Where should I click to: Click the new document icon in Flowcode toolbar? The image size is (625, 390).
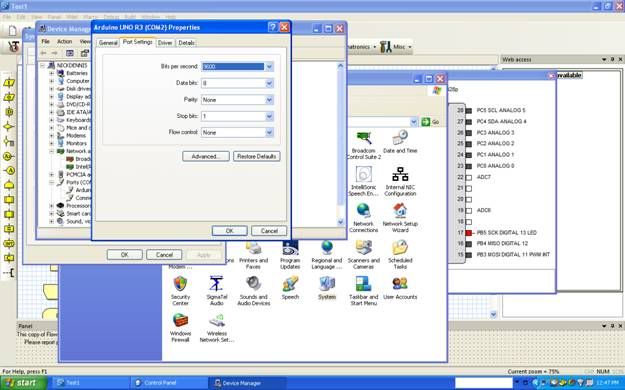13,31
